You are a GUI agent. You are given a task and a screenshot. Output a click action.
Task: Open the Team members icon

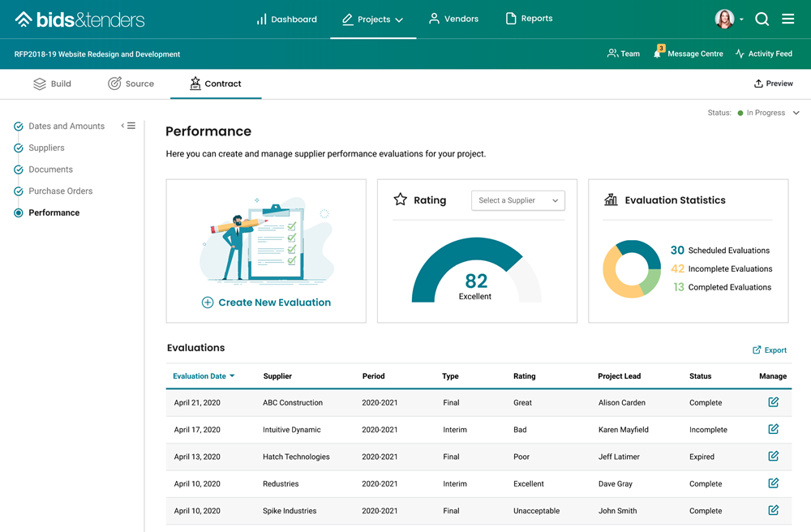(x=612, y=54)
